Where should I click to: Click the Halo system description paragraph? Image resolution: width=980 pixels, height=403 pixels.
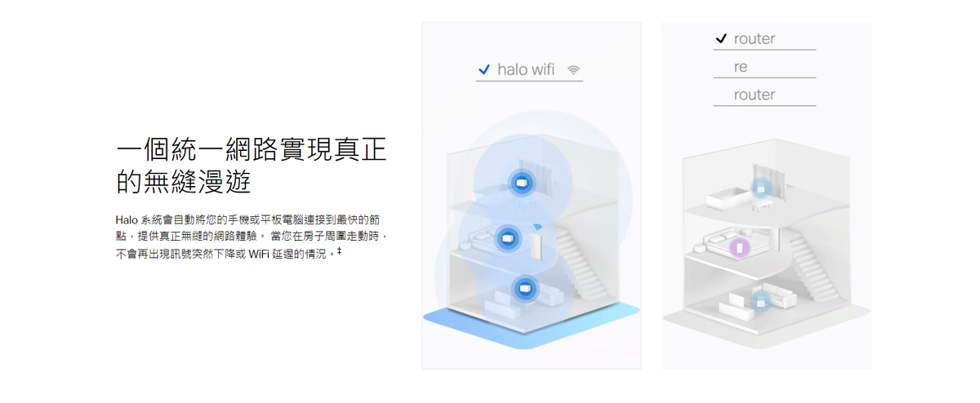[x=252, y=237]
